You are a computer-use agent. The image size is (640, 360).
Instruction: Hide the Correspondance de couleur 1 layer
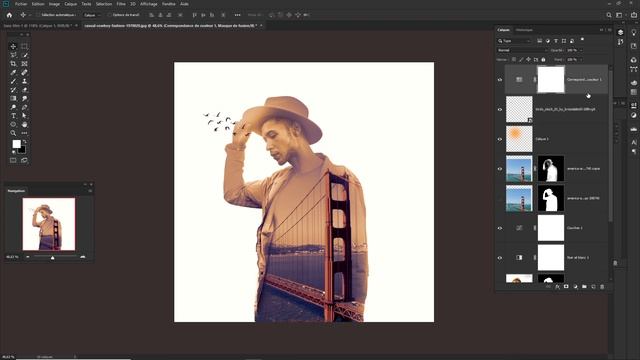500,80
